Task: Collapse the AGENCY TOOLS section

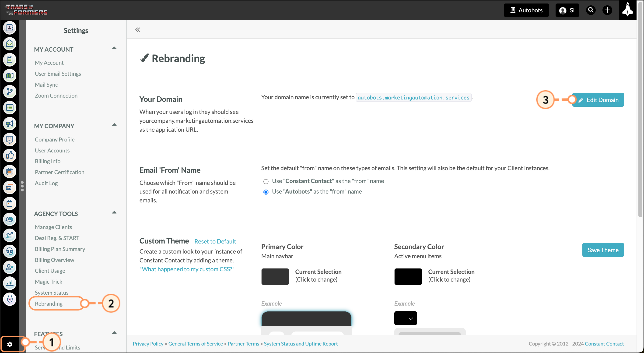Action: pyautogui.click(x=114, y=213)
